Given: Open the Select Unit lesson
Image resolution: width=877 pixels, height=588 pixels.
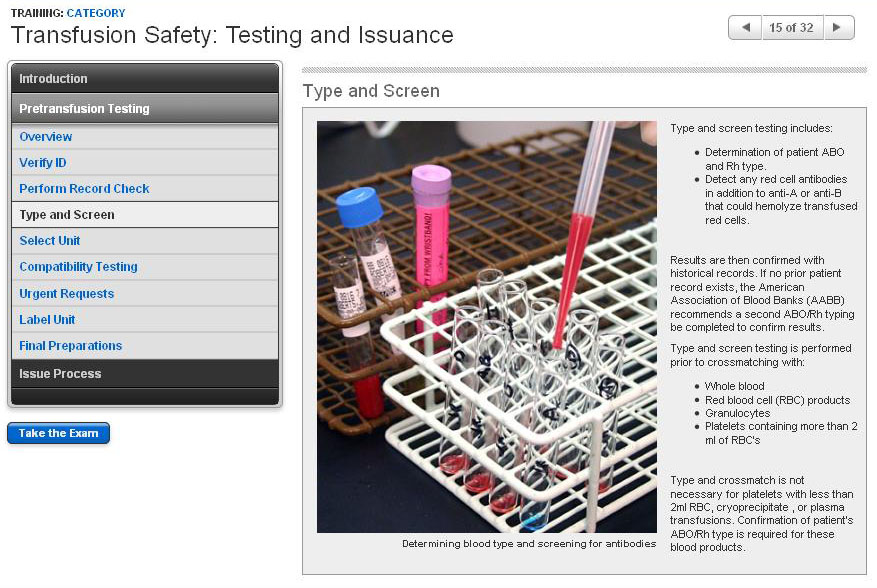Looking at the screenshot, I should [x=50, y=241].
